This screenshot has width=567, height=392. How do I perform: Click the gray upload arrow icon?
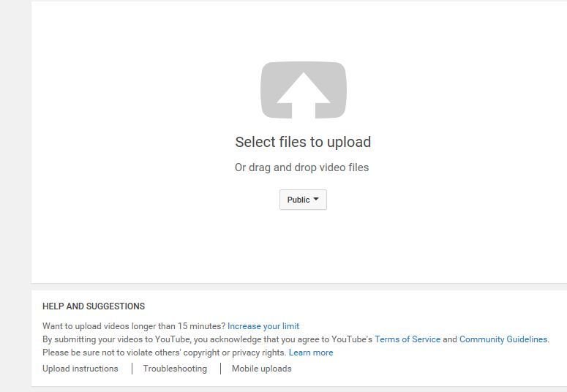(x=304, y=90)
